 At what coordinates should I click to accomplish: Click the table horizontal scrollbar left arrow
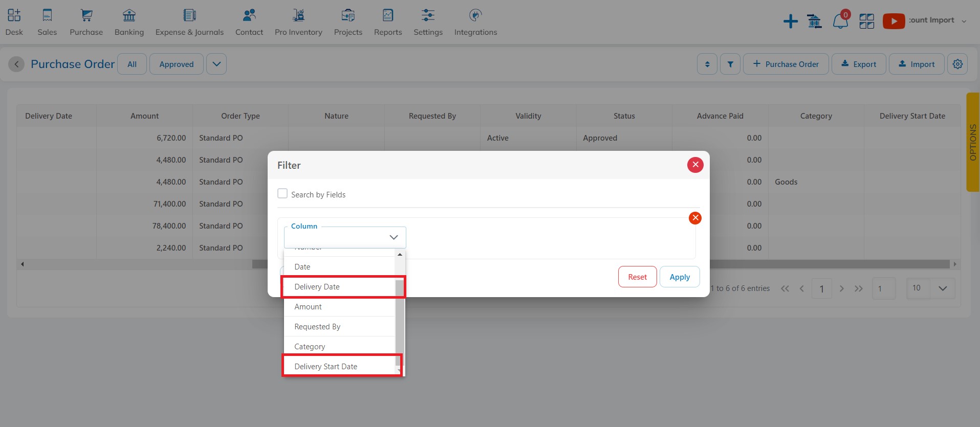pyautogui.click(x=22, y=264)
